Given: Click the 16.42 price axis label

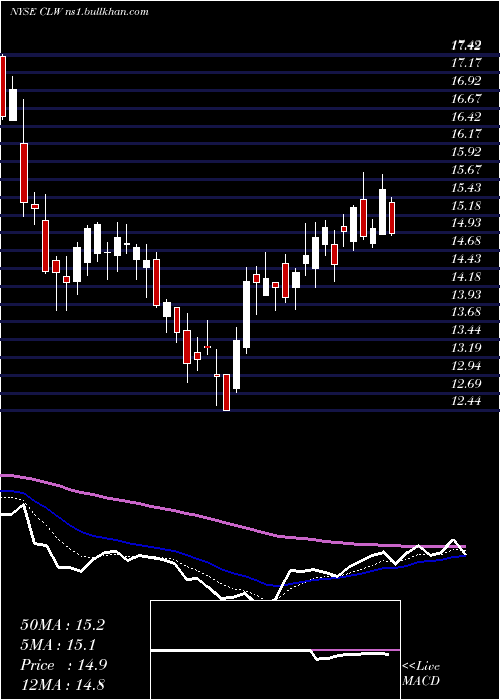Looking at the screenshot, I should [466, 117].
